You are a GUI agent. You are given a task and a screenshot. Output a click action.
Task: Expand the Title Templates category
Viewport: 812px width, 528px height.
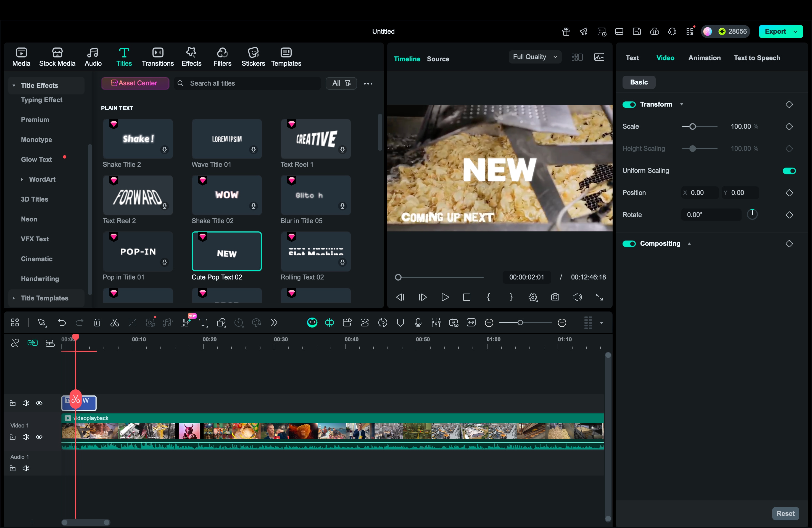[44, 298]
